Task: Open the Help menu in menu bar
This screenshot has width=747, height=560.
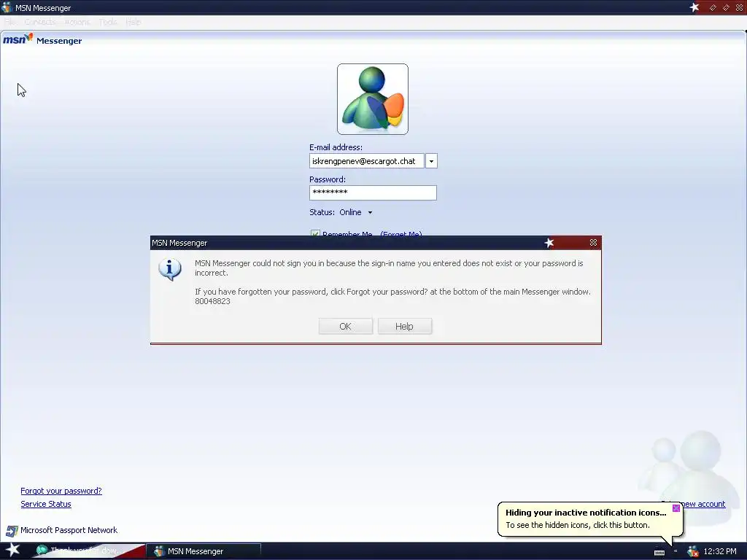Action: [133, 22]
